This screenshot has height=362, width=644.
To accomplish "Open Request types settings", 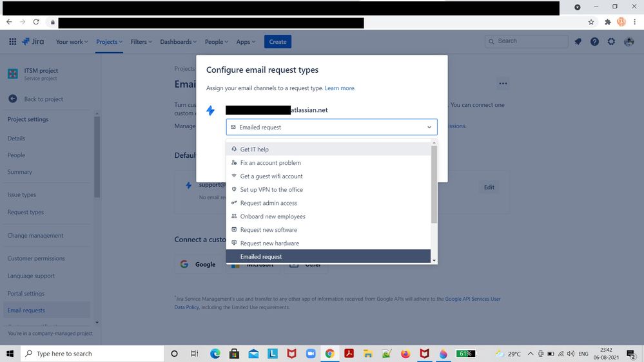I will tap(26, 212).
